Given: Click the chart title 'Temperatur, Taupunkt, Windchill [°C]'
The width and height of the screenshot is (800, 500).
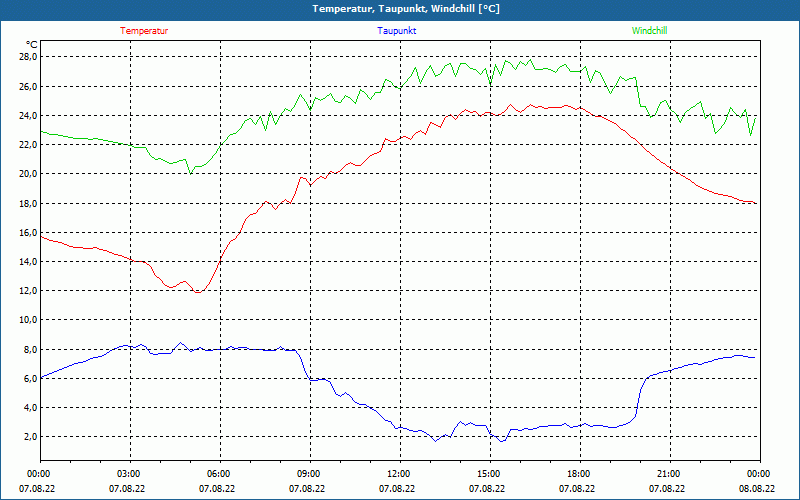Looking at the screenshot, I should coord(406,9).
